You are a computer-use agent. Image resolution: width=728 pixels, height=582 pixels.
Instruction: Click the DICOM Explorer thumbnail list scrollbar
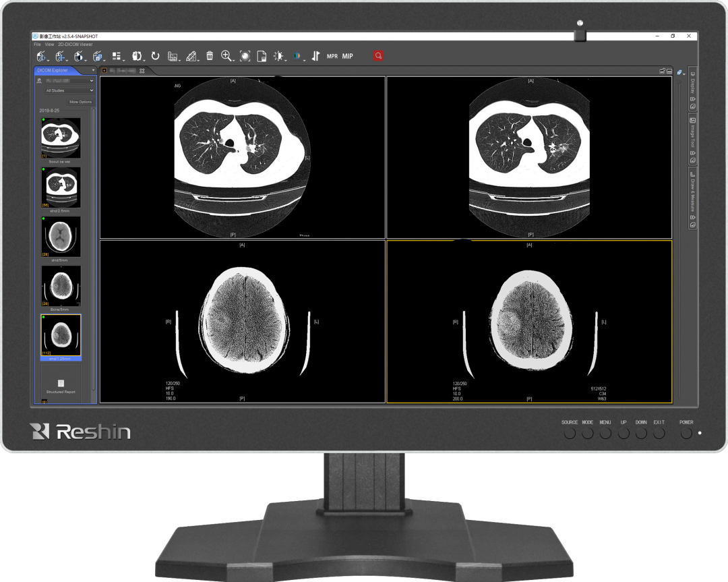(x=93, y=248)
